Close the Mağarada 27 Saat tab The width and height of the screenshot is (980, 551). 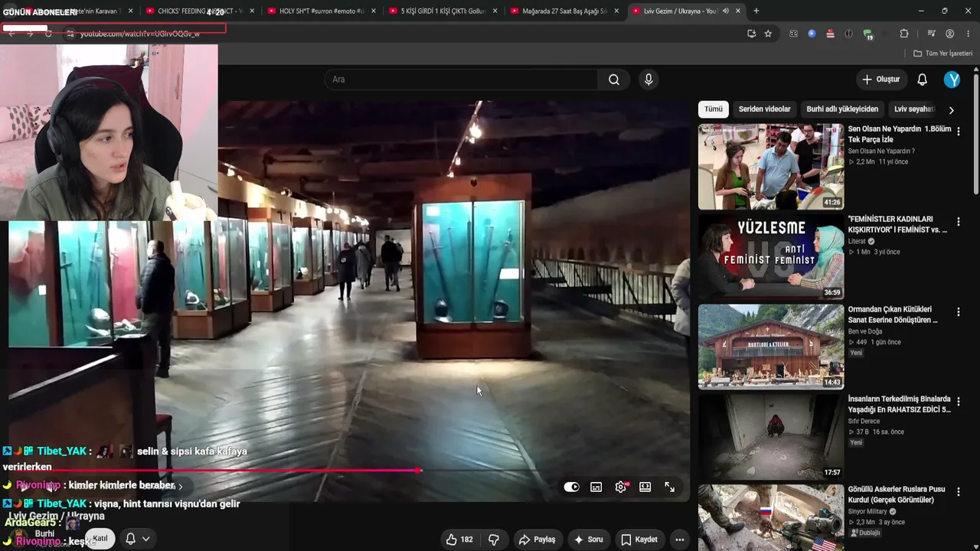point(616,11)
